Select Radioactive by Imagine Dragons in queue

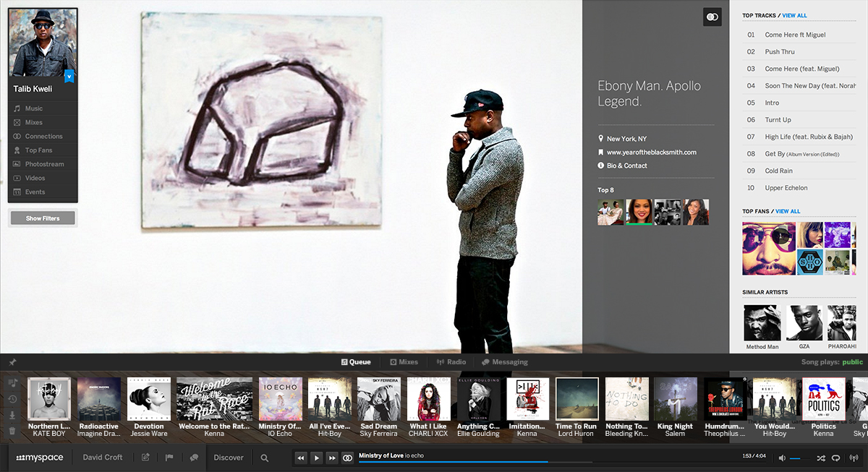pyautogui.click(x=99, y=398)
